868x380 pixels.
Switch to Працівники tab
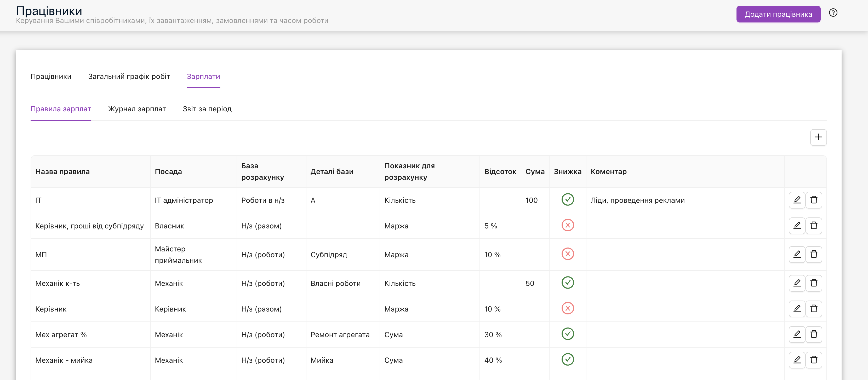click(x=51, y=77)
